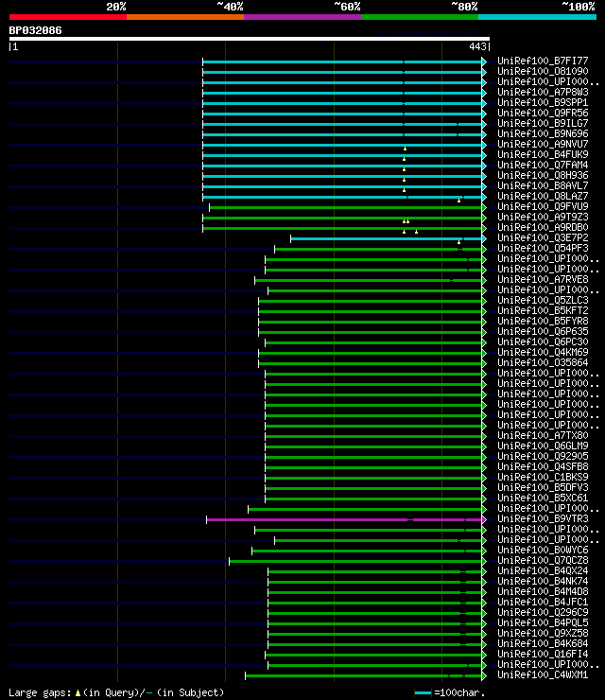Select the UniRef100_Q8LAZ7 label

pos(543,196)
